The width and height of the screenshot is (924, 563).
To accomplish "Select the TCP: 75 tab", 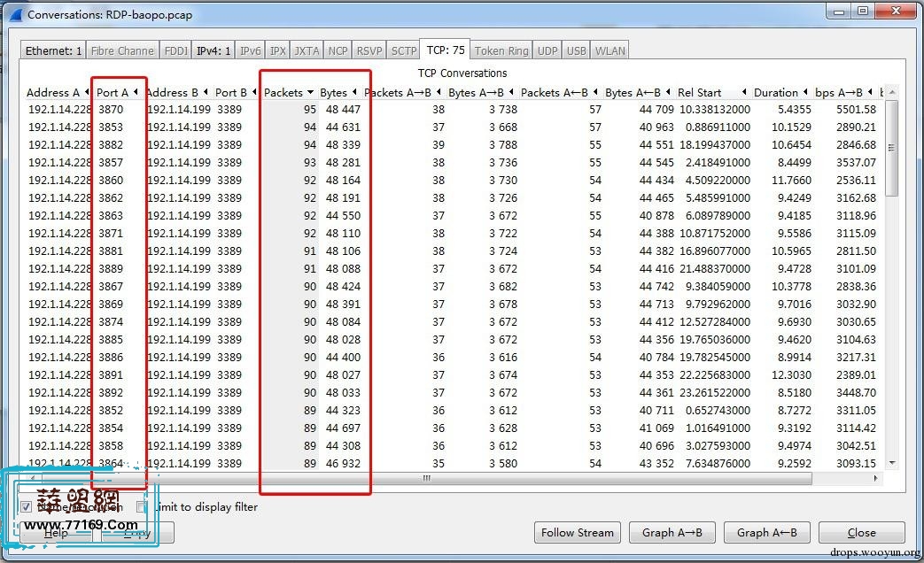I will 445,50.
